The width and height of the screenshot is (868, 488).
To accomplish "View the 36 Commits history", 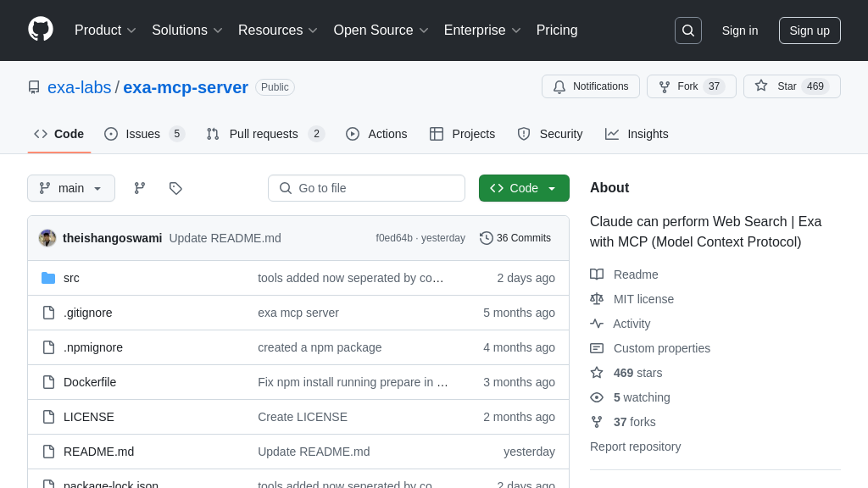I will pyautogui.click(x=515, y=238).
